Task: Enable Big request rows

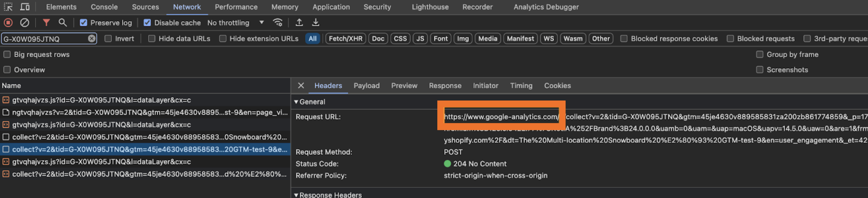Action: (7, 54)
